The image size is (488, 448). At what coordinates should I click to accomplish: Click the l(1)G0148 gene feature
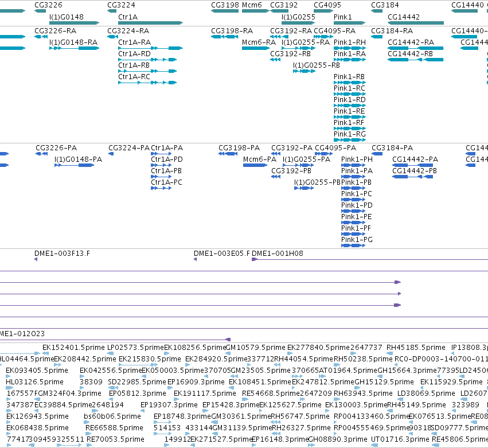[74, 23]
